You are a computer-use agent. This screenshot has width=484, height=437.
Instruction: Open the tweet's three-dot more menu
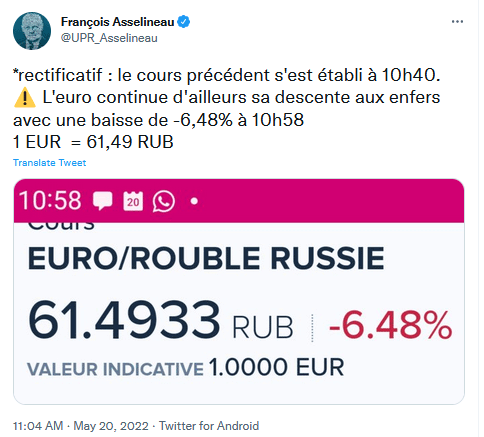click(457, 22)
